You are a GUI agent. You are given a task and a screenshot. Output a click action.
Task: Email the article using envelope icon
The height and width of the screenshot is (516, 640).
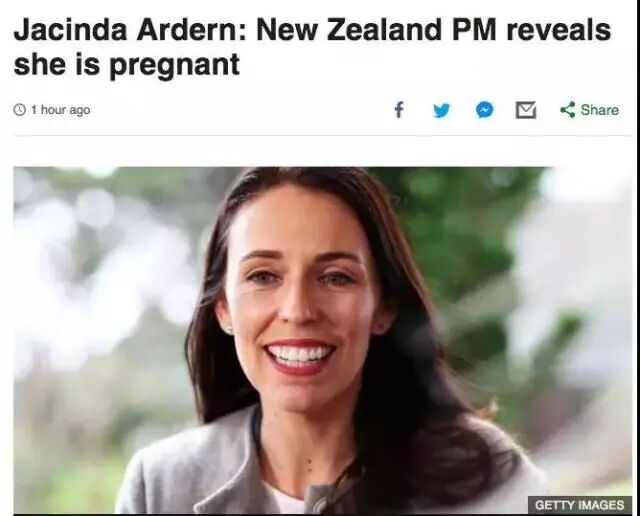(x=526, y=110)
